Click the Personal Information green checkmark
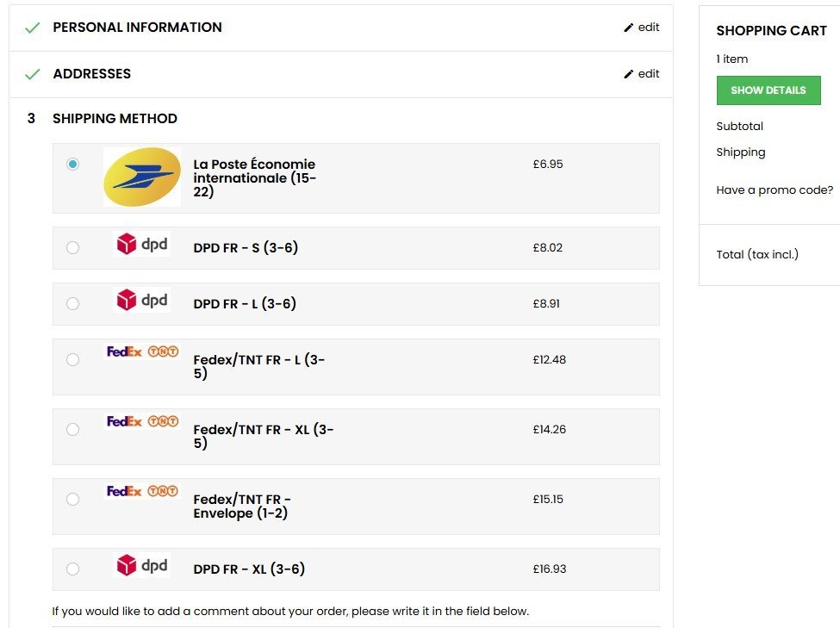Screen dimensions: 840x628 point(33,28)
